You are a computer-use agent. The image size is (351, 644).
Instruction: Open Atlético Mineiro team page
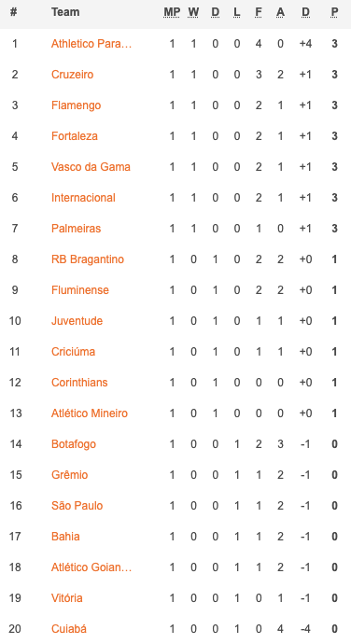(x=90, y=413)
